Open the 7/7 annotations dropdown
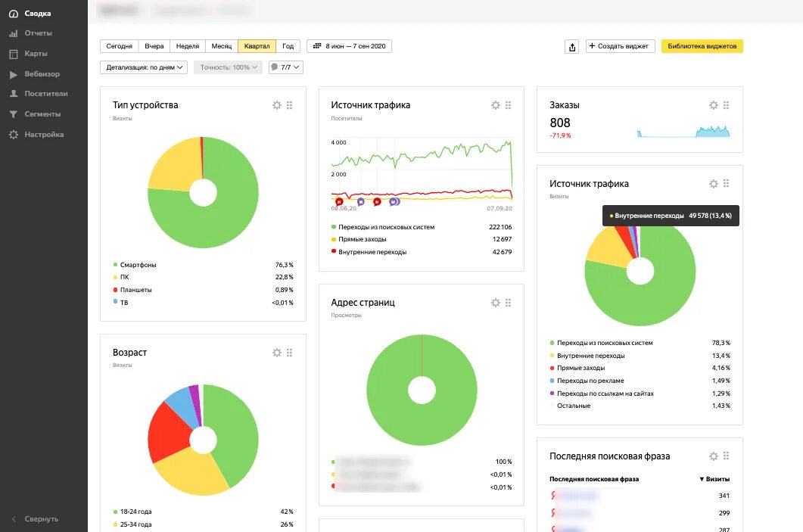 pos(286,67)
